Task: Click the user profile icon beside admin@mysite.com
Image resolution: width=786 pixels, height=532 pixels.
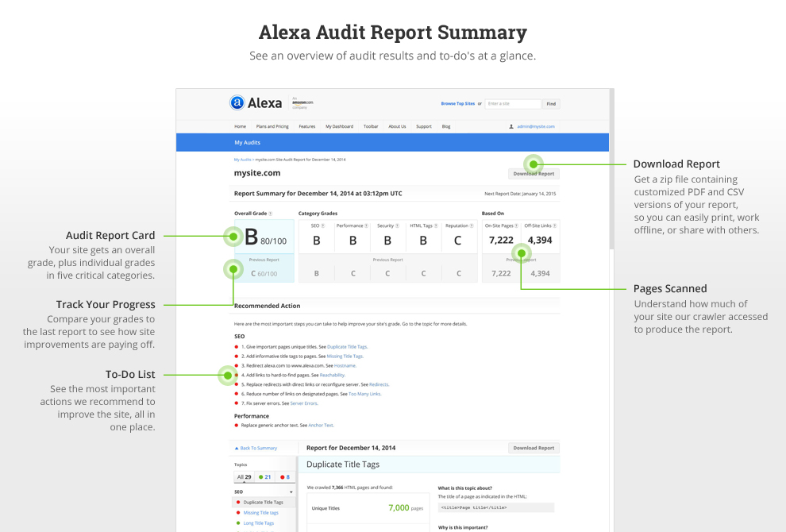Action: tap(511, 126)
